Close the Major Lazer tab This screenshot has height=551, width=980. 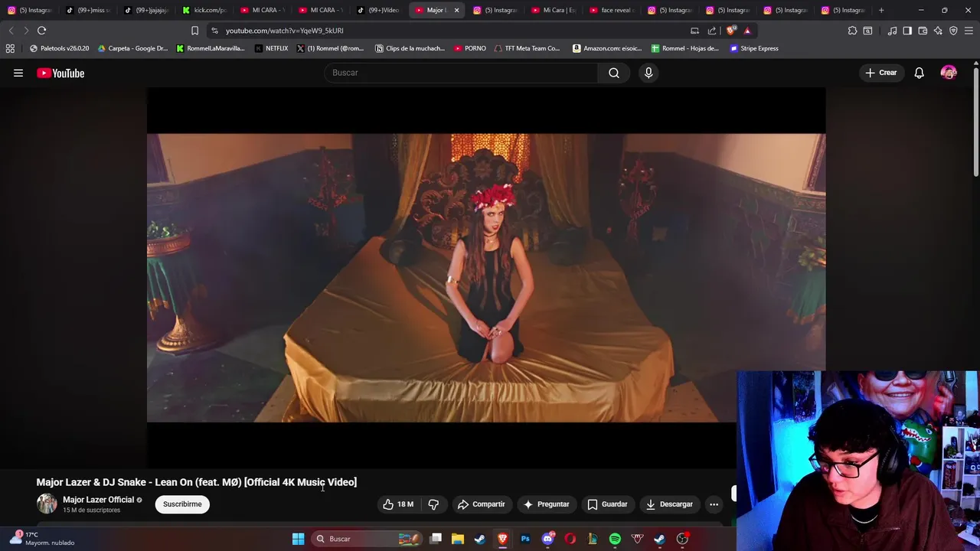456,10
